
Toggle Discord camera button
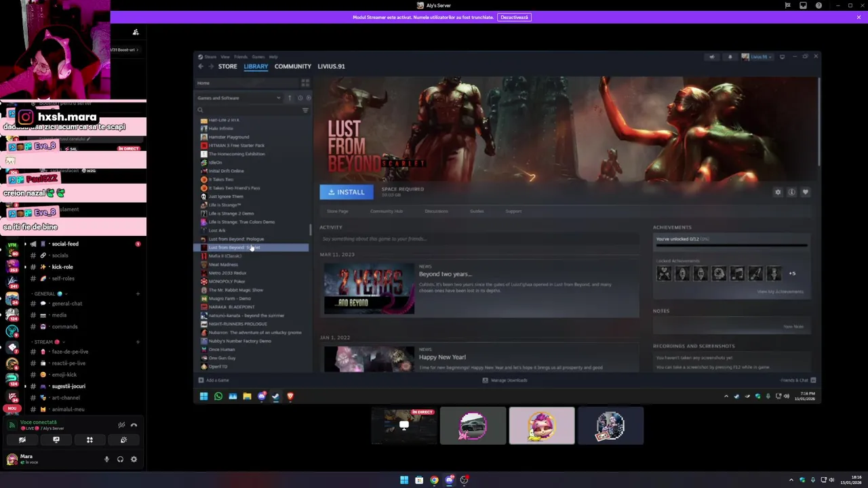click(22, 440)
